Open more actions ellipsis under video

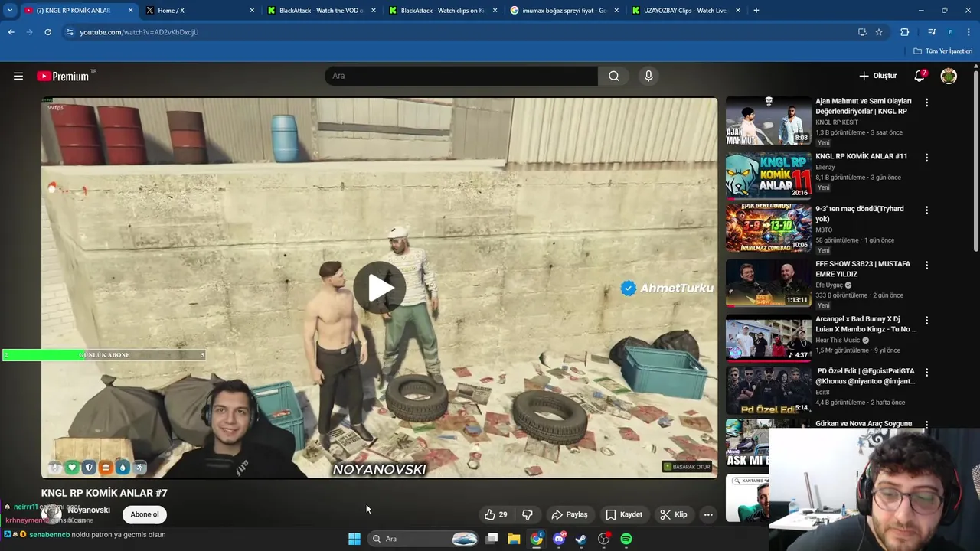pos(708,514)
